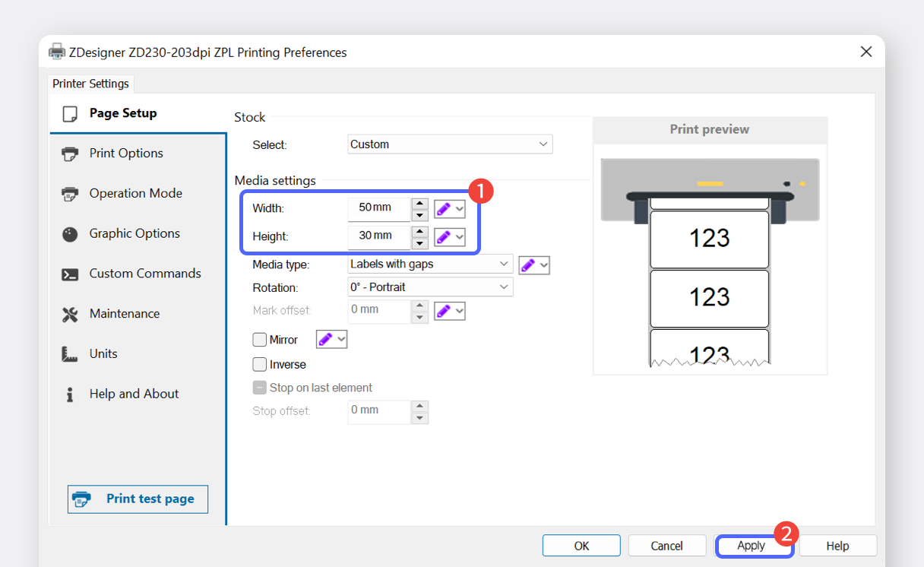
Task: Click the Height input field
Action: point(378,236)
